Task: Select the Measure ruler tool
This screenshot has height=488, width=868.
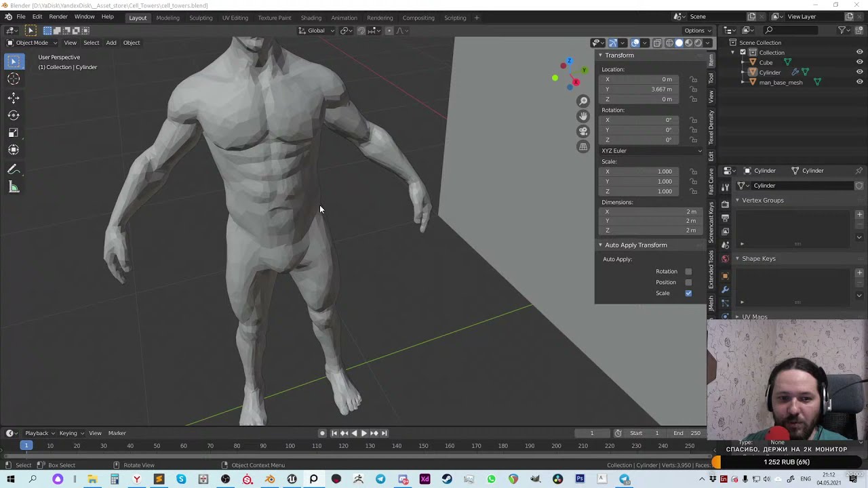Action: tap(14, 188)
